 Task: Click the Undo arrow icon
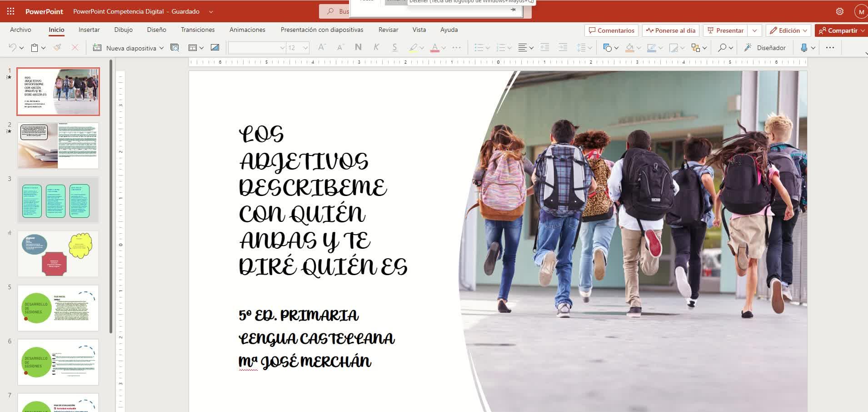tap(13, 48)
